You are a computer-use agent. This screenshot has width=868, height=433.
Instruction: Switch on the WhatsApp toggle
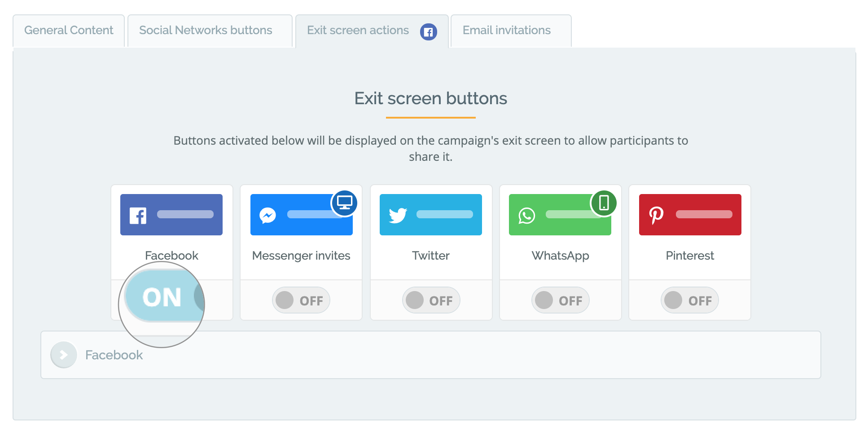tap(560, 300)
